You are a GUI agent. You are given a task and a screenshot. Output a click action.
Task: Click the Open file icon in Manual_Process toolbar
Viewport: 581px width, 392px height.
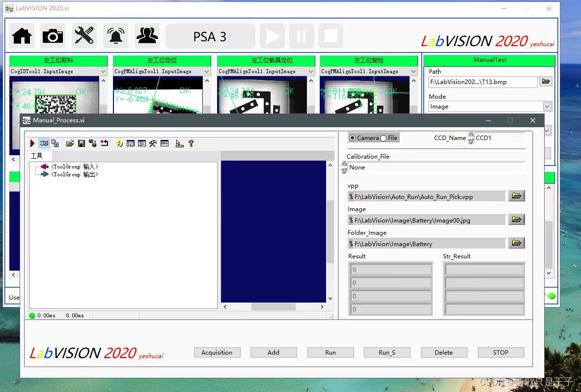tap(70, 143)
